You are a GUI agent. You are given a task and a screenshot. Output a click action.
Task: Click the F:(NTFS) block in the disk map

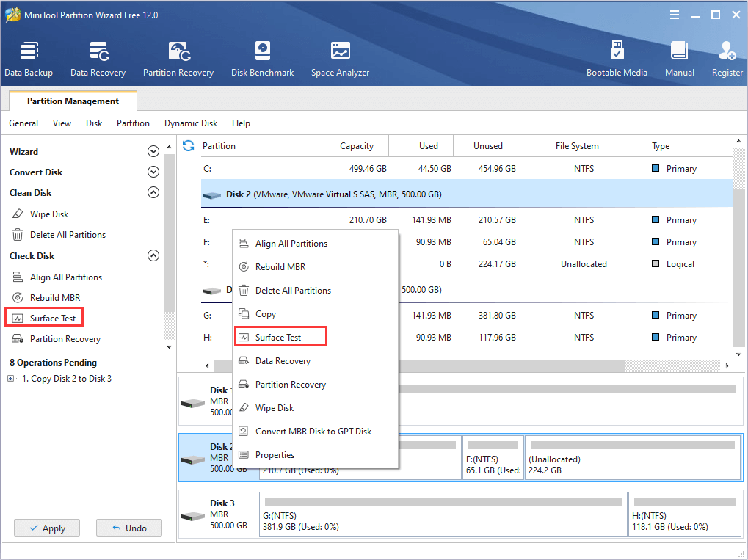[x=493, y=457]
